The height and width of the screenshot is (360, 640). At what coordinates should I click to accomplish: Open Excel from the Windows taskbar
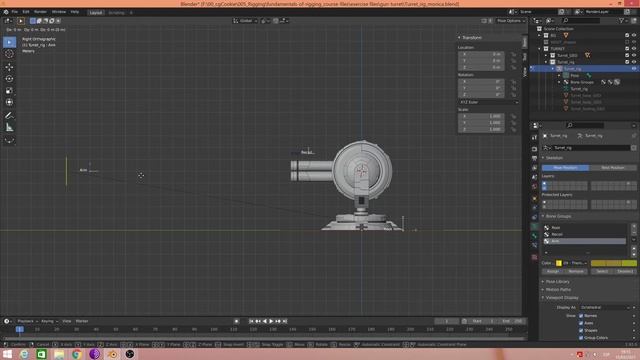[41, 354]
